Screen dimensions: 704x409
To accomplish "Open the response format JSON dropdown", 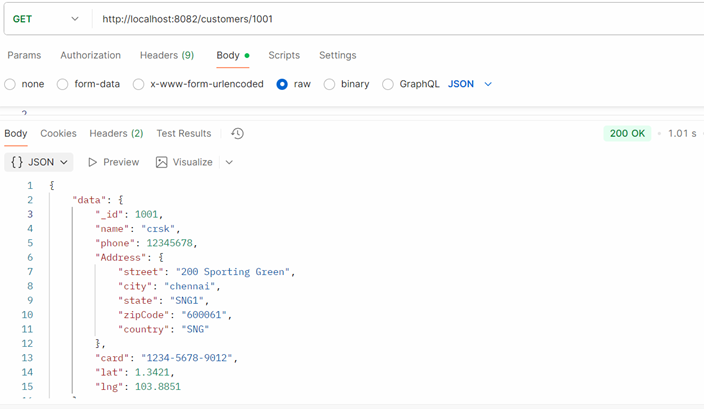I will coord(40,162).
